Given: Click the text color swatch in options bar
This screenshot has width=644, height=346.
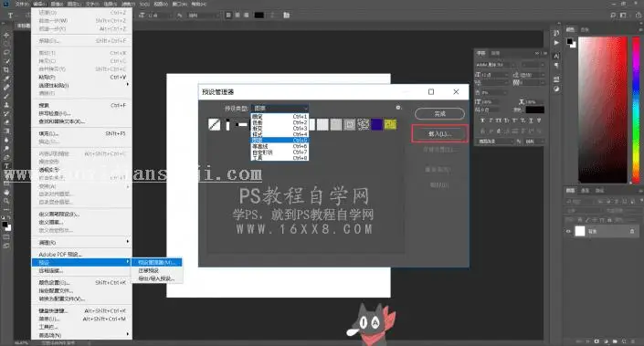Looking at the screenshot, I should (x=259, y=16).
